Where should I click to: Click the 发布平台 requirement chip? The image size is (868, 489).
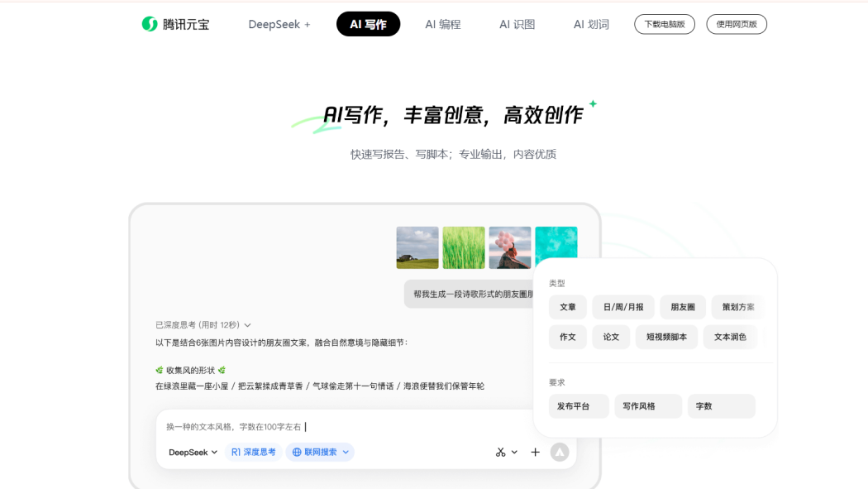pyautogui.click(x=579, y=406)
